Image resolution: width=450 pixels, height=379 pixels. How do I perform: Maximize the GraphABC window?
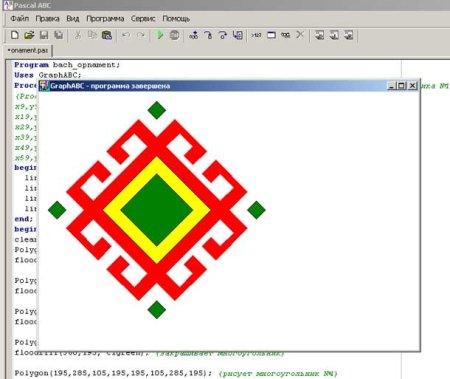(402, 86)
